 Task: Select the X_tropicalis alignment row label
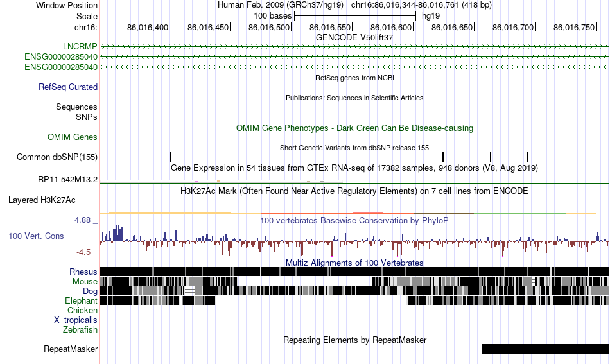click(76, 320)
